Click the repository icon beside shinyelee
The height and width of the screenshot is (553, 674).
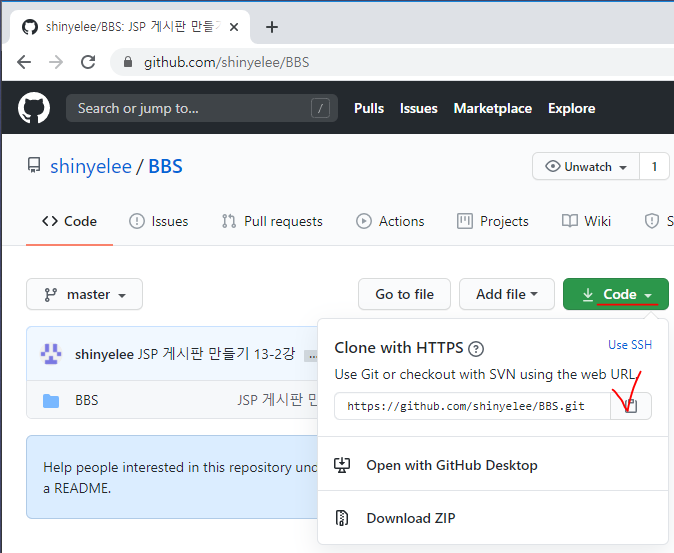[x=34, y=165]
